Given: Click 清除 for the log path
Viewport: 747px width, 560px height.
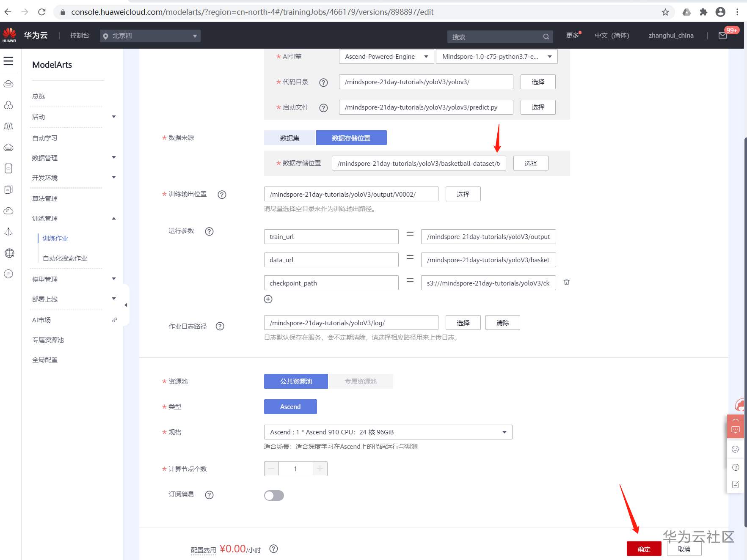Looking at the screenshot, I should [503, 323].
